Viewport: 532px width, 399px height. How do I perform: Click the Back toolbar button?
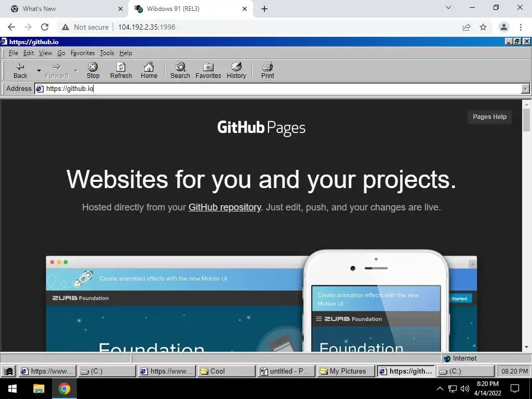click(x=20, y=71)
